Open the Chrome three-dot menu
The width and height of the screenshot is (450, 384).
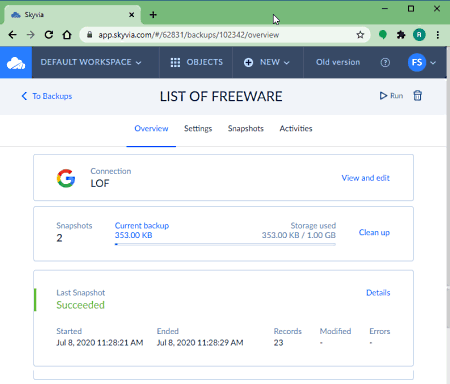pos(438,35)
